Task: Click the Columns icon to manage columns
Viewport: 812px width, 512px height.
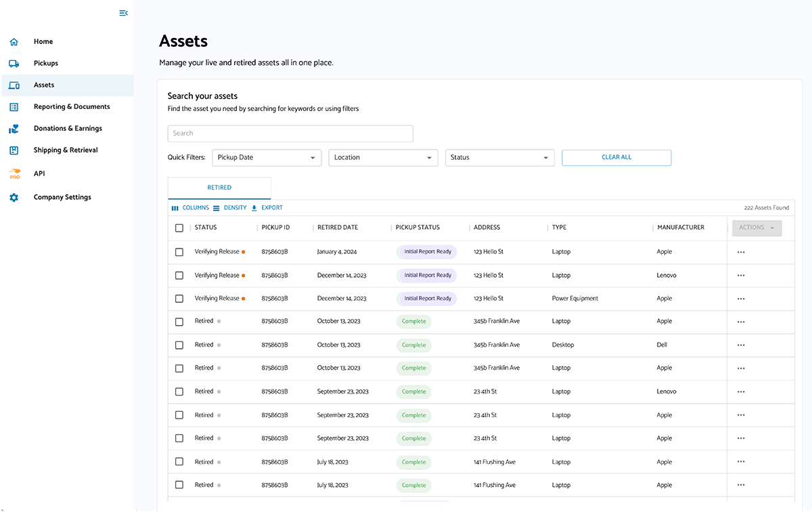Action: [175, 207]
